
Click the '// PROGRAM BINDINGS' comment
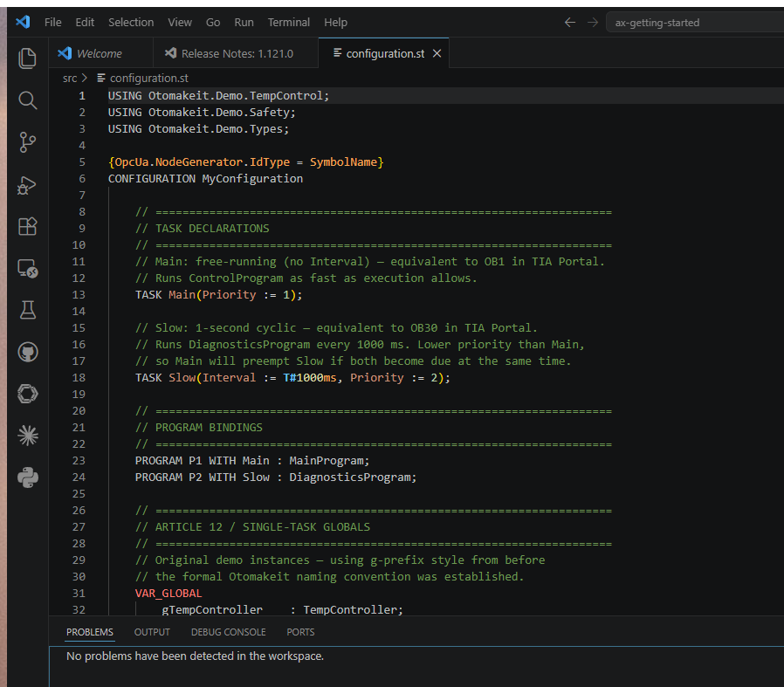coord(198,428)
